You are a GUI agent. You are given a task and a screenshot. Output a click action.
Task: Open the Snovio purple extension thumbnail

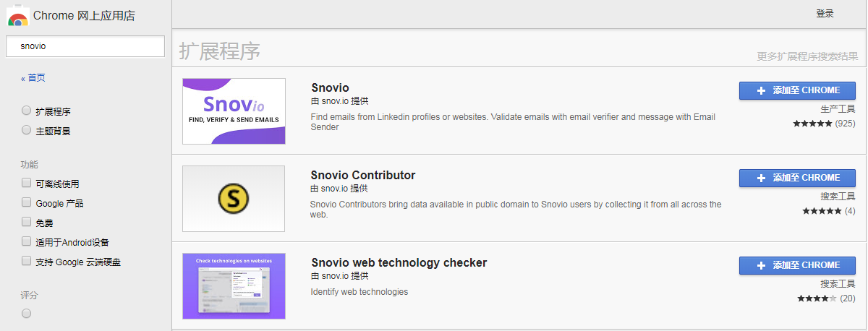pos(234,111)
